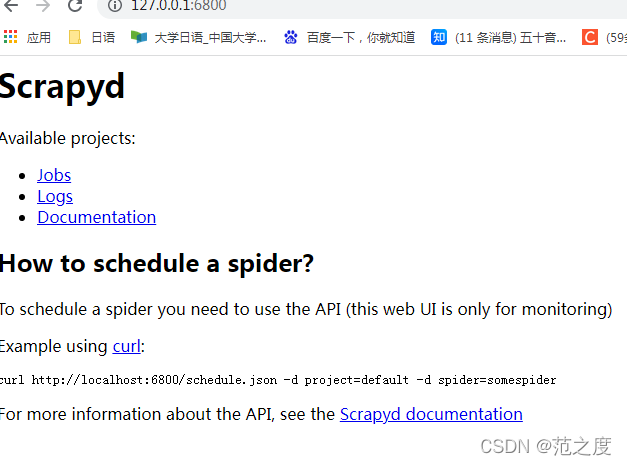Click the 'Available projects:' text
The image size is (627, 465).
(x=68, y=138)
